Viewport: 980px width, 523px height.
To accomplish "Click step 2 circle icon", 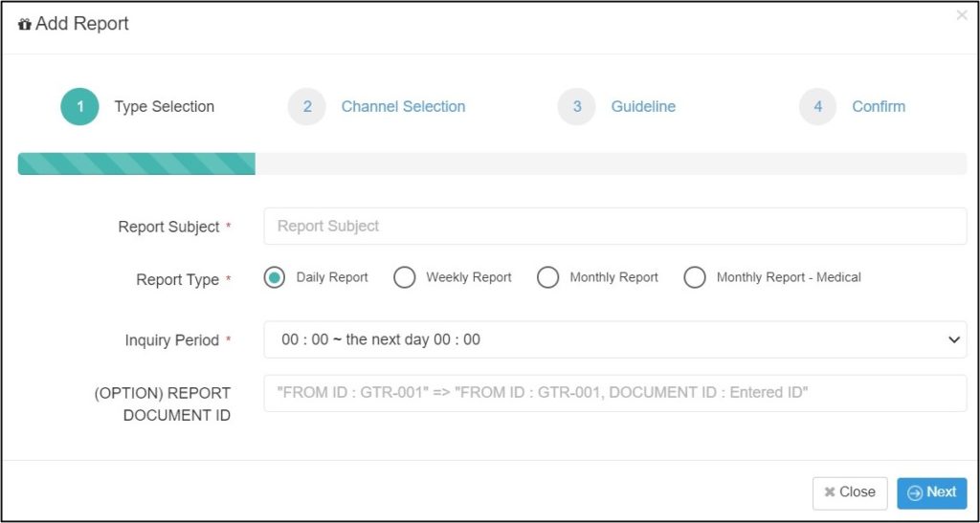I will coord(307,107).
